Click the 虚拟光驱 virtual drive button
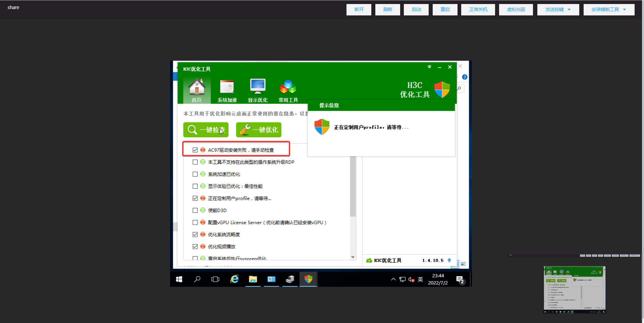This screenshot has width=644, height=323. point(516,9)
